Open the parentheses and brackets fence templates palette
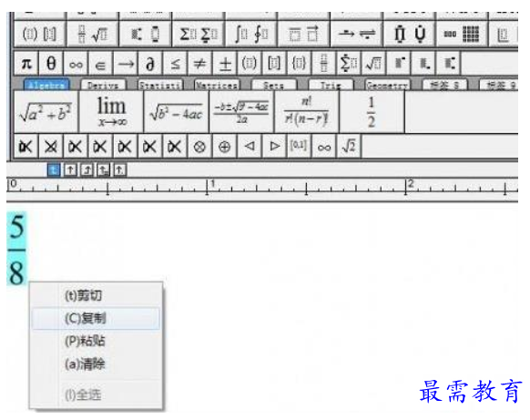This screenshot has width=530, height=420. pyautogui.click(x=39, y=34)
